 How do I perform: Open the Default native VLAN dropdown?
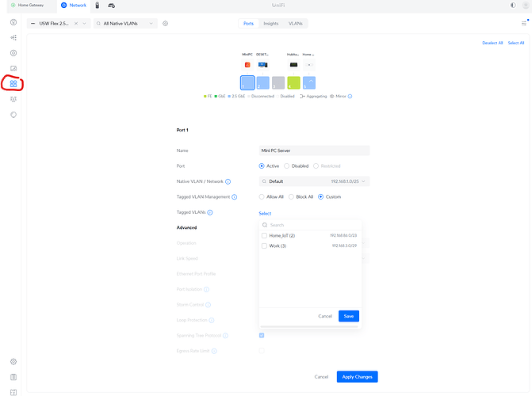(314, 181)
